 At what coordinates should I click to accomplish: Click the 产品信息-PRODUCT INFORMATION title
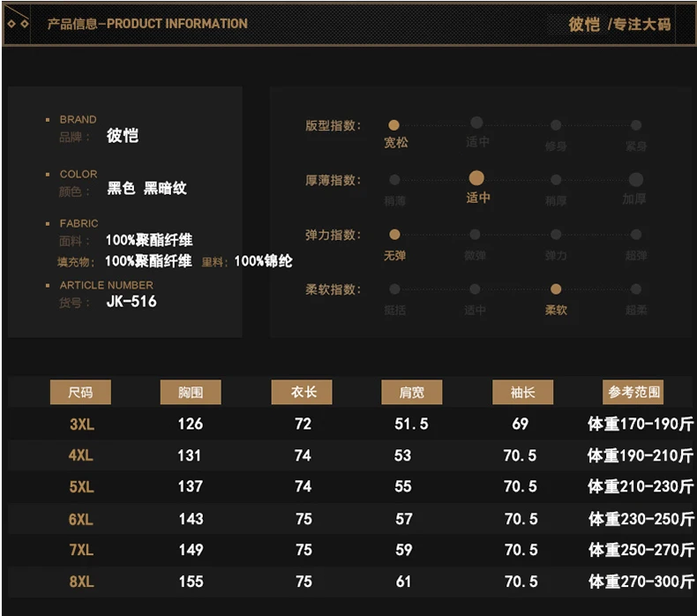coord(147,24)
